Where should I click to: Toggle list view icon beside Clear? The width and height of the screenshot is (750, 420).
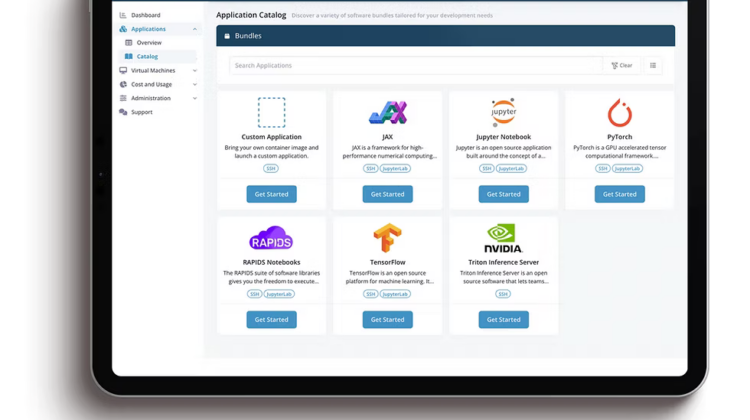click(x=653, y=66)
